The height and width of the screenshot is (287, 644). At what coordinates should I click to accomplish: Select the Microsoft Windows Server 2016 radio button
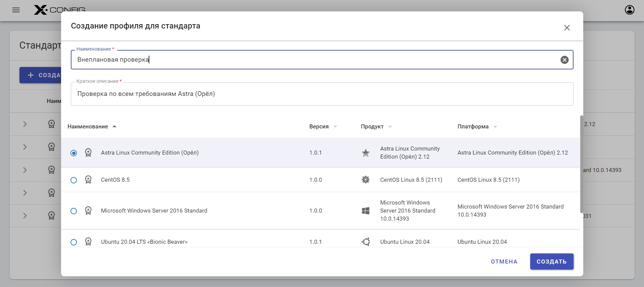(x=73, y=211)
